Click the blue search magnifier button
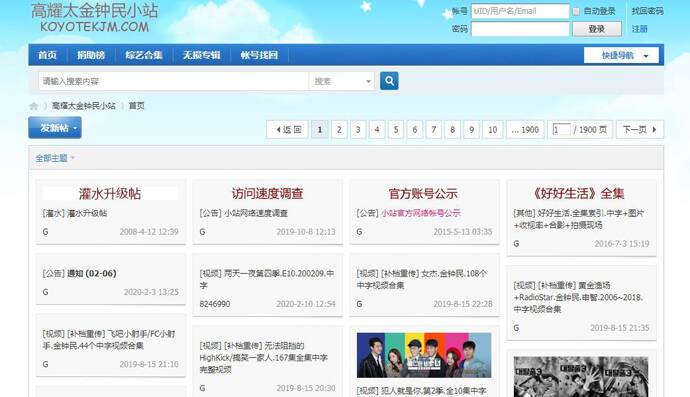This screenshot has height=397, width=690. coord(389,81)
